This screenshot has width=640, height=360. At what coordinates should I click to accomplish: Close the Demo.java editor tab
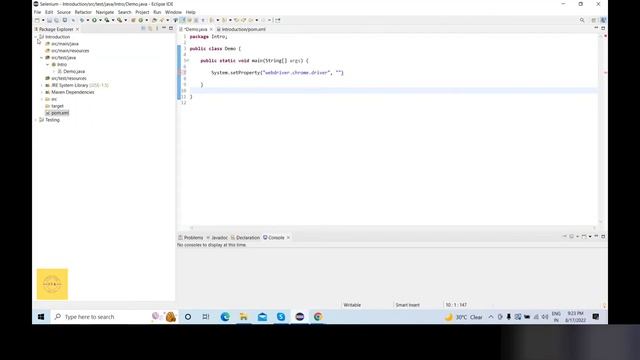click(211, 29)
